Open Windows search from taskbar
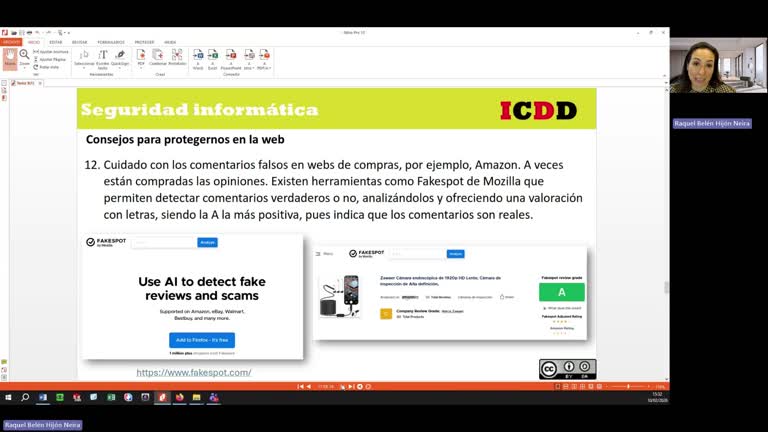This screenshot has width=768, height=432. point(25,397)
